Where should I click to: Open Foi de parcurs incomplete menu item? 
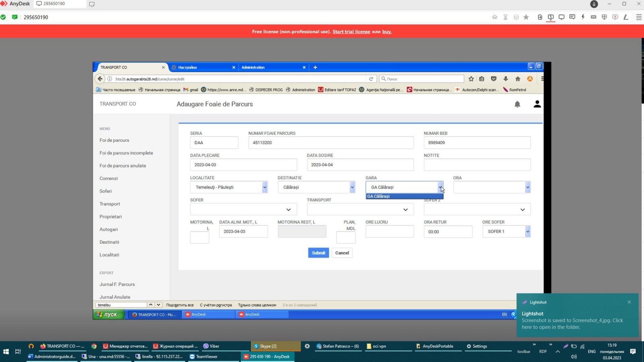pyautogui.click(x=126, y=153)
